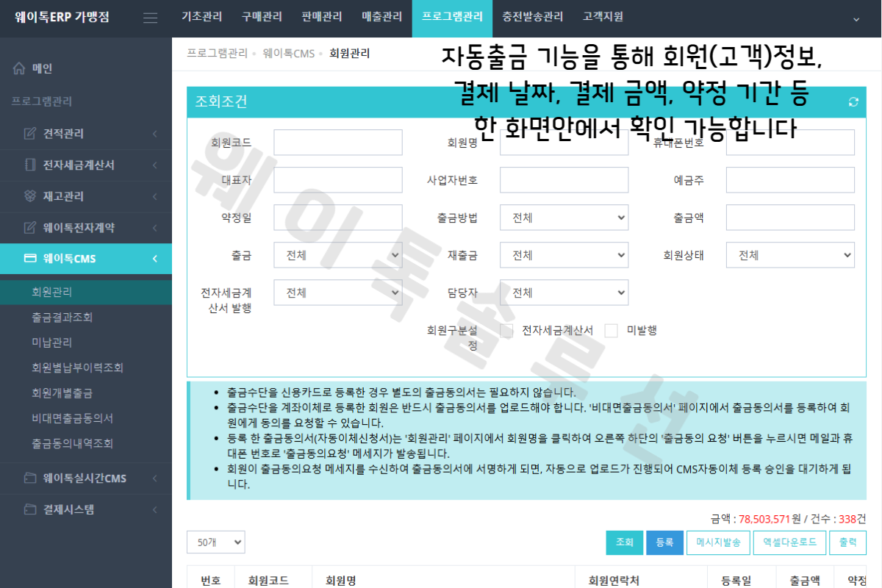Click the 조회 search button

(624, 542)
